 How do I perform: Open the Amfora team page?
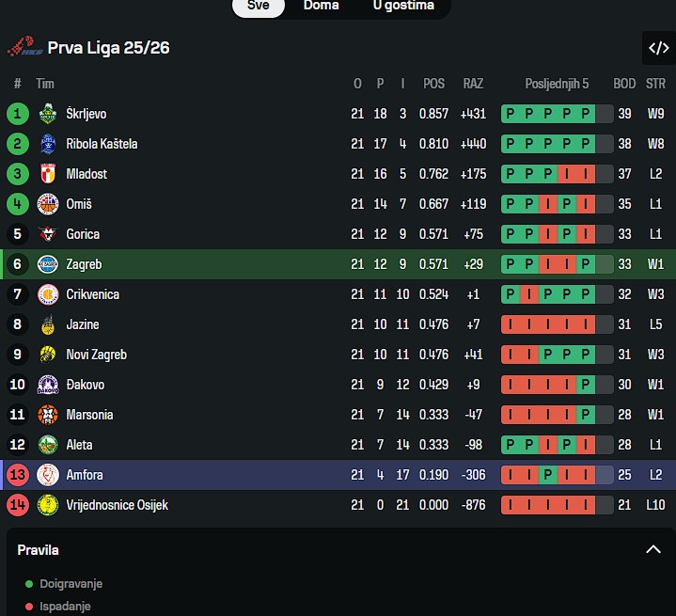coord(85,475)
